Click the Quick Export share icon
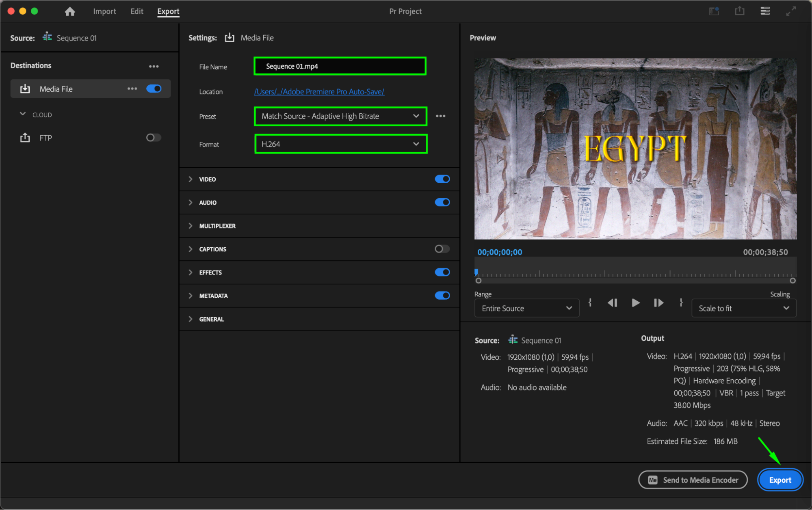 tap(739, 11)
